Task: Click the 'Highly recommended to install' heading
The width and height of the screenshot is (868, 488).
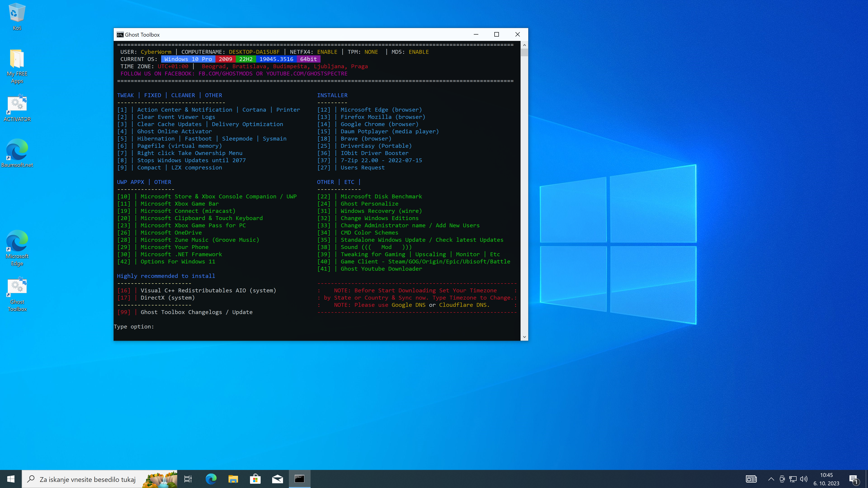Action: [x=166, y=276]
